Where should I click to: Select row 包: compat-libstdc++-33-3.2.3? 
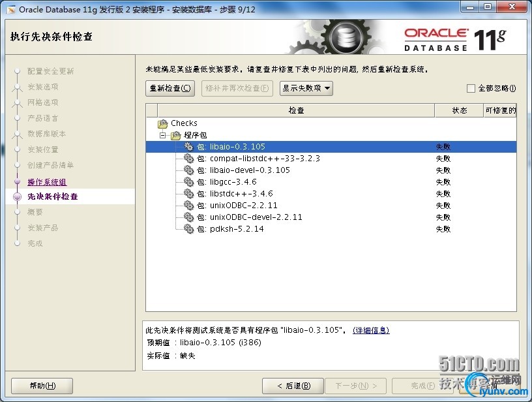click(331, 159)
